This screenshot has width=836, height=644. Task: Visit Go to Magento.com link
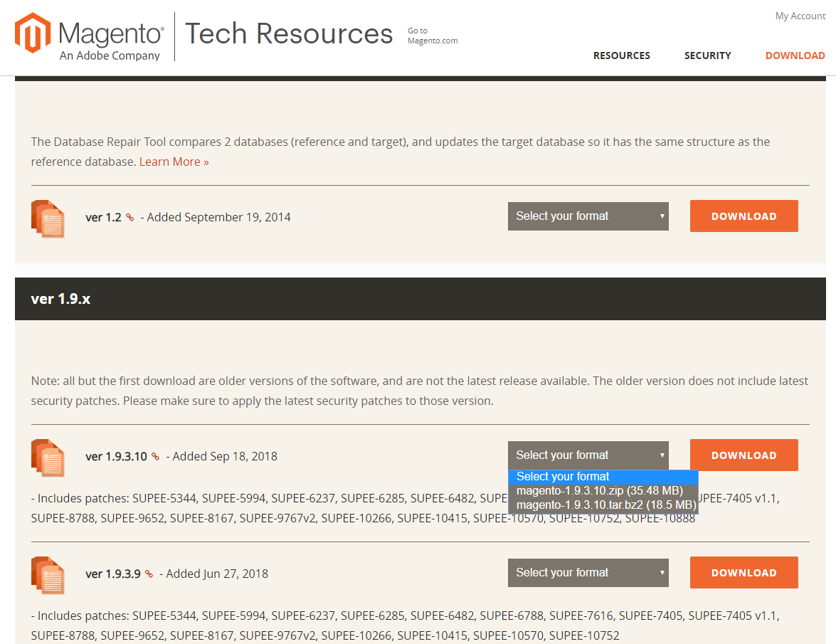coord(433,36)
